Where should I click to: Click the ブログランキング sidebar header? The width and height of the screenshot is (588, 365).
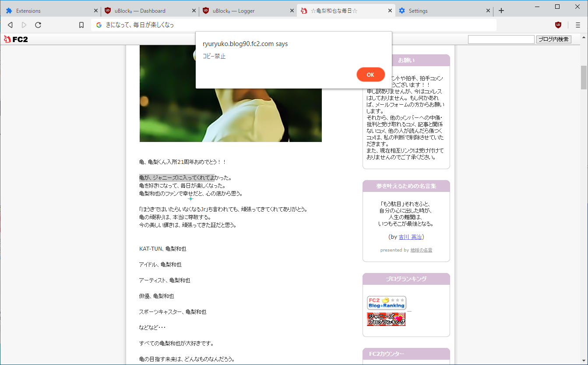tap(406, 279)
